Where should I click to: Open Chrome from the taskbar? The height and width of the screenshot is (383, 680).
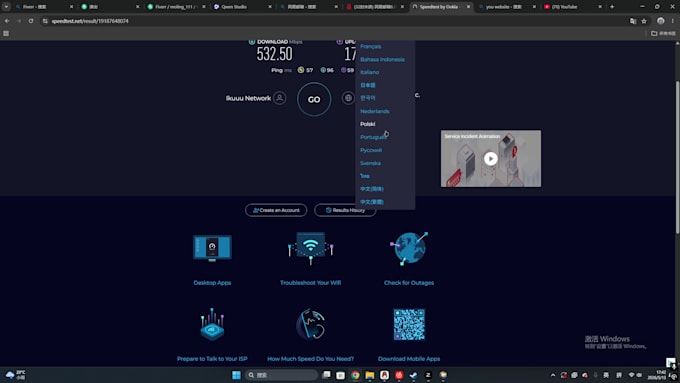pos(355,375)
